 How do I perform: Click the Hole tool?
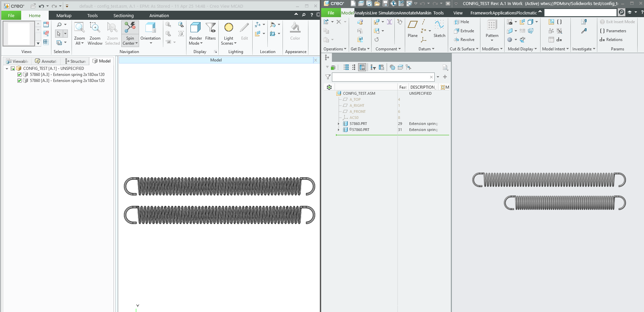coord(462,22)
